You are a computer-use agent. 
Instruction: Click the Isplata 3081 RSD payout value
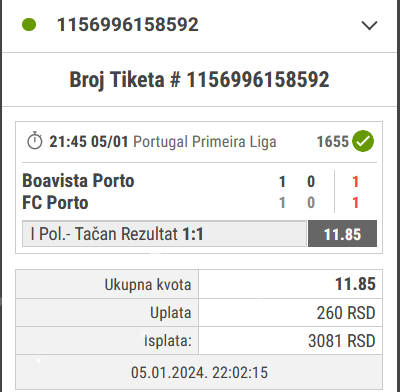click(x=342, y=341)
